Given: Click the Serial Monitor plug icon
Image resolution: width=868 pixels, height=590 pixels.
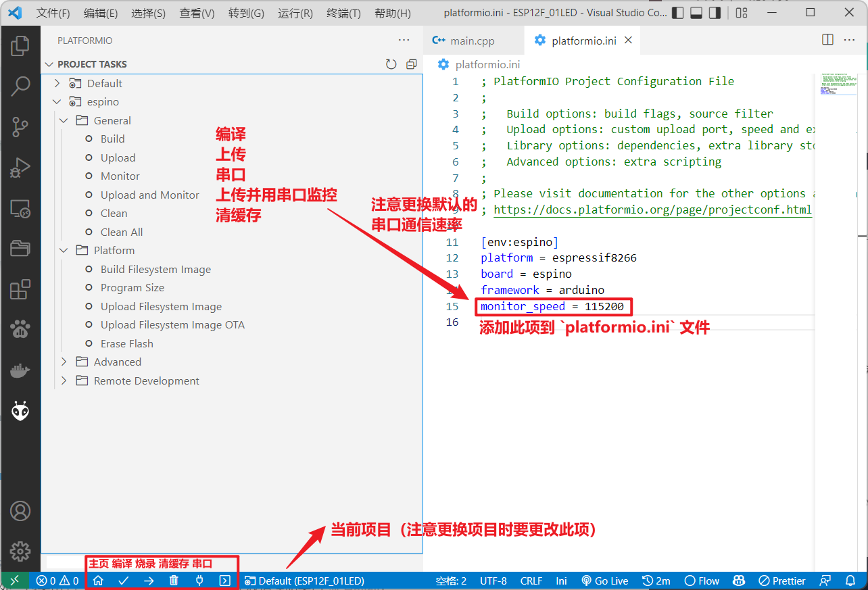Looking at the screenshot, I should click(x=199, y=581).
